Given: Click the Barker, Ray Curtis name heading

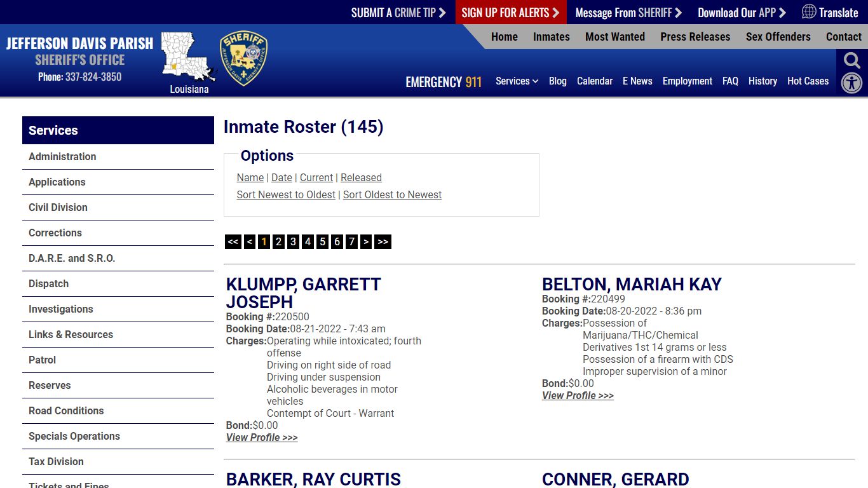Looking at the screenshot, I should pyautogui.click(x=313, y=479).
